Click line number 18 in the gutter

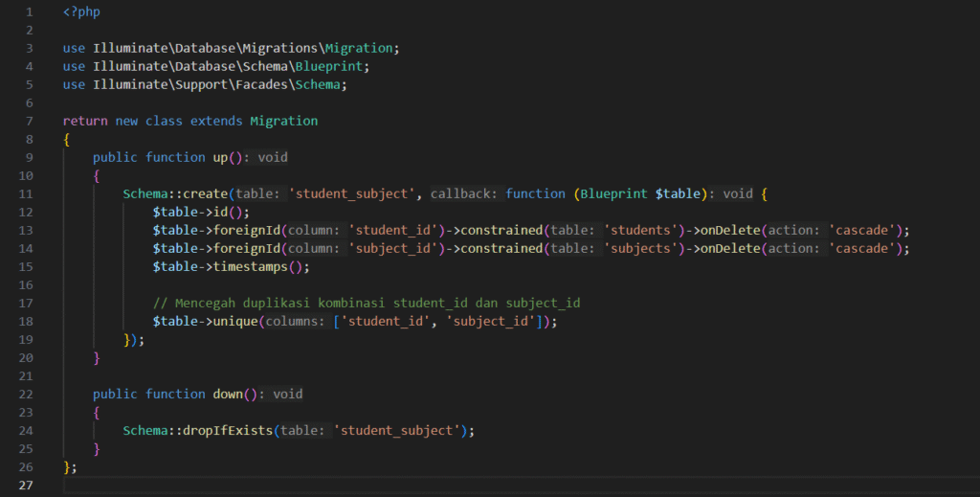(27, 322)
